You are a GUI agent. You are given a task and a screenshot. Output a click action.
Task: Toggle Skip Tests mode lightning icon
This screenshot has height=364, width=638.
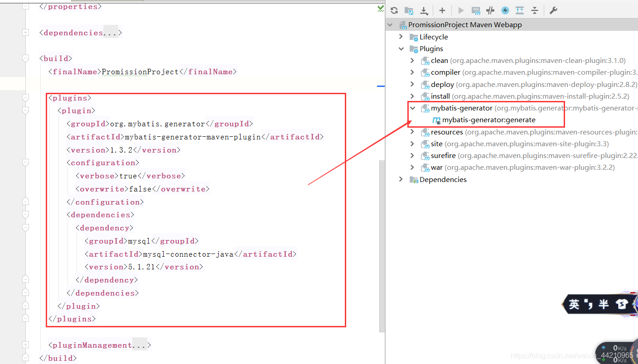(505, 10)
